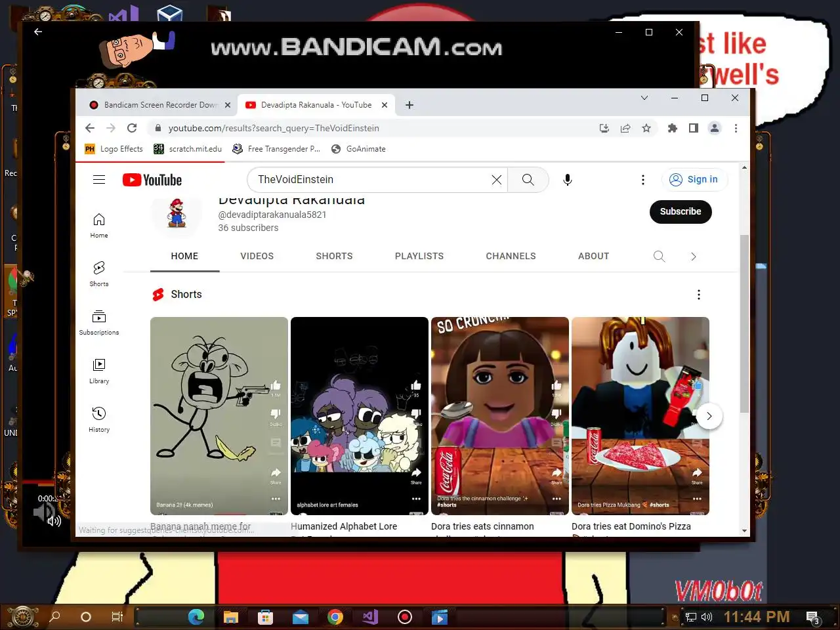Launch Microsoft Edge from taskbar
The height and width of the screenshot is (630, 840).
(196, 617)
